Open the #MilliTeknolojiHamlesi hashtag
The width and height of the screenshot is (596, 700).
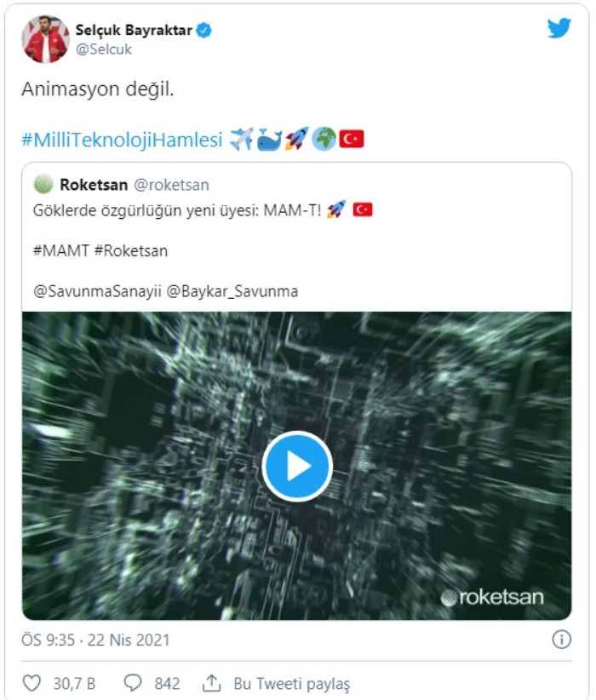pos(122,140)
